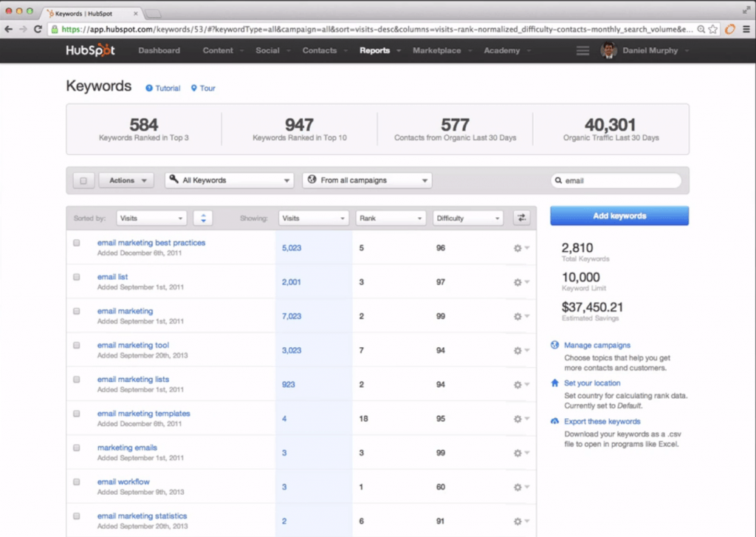Open the Academy menu
Image resolution: width=756 pixels, height=537 pixels.
pyautogui.click(x=507, y=51)
